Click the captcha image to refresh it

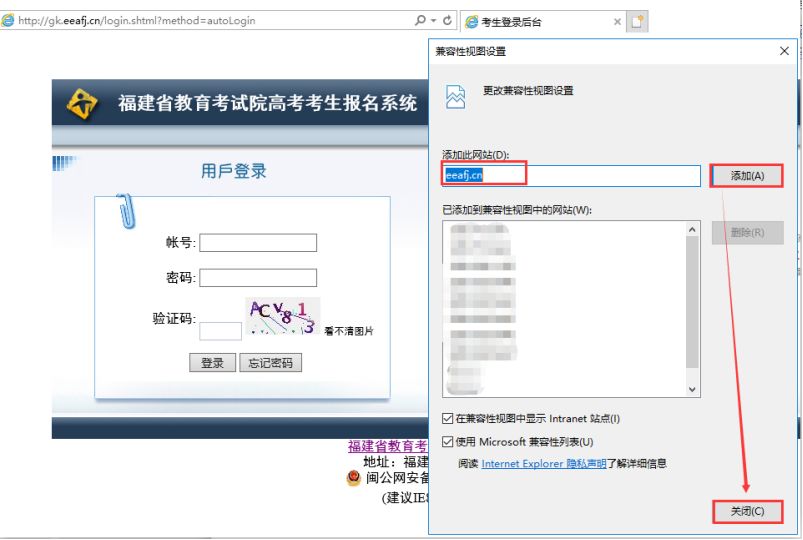[282, 316]
